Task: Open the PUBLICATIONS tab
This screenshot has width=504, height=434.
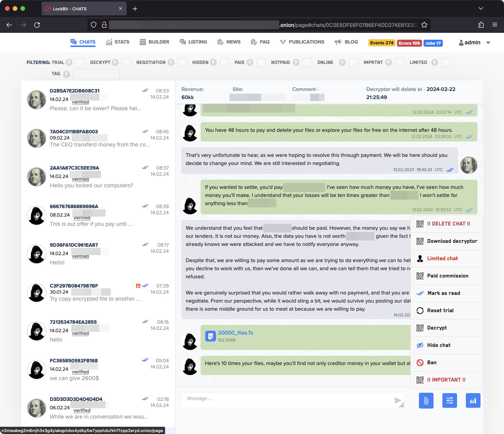Action: click(x=302, y=42)
